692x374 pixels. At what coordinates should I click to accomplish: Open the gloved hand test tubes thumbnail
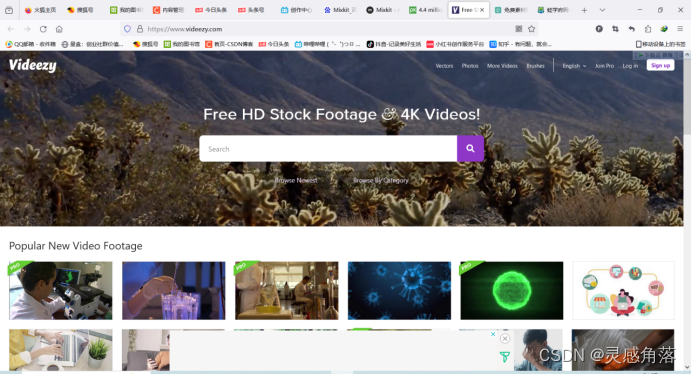pyautogui.click(x=173, y=291)
